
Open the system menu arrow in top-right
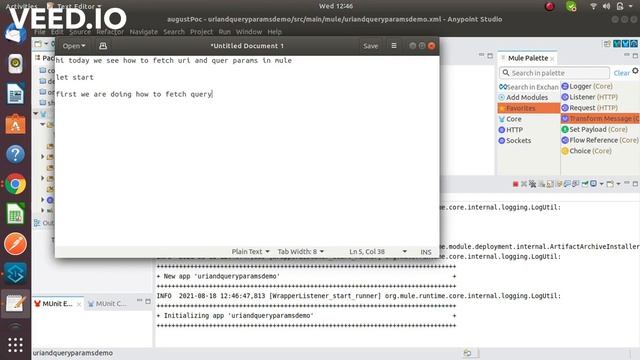631,6
